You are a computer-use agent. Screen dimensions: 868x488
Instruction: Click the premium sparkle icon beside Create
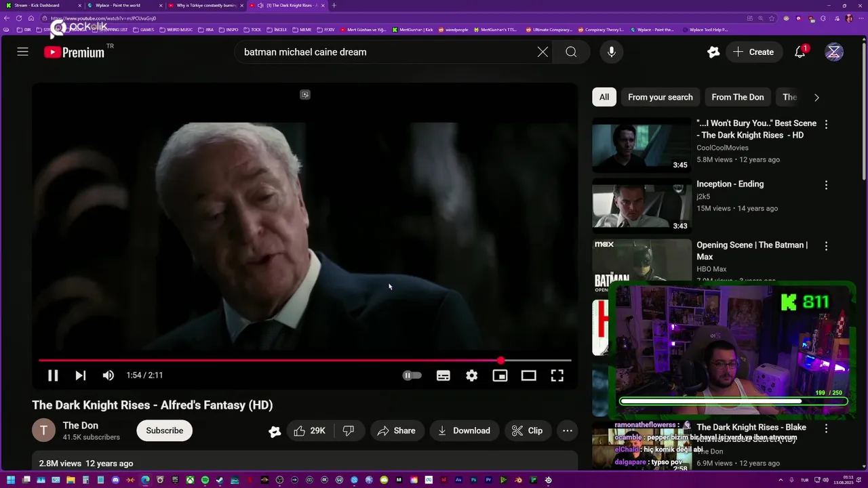pos(713,52)
